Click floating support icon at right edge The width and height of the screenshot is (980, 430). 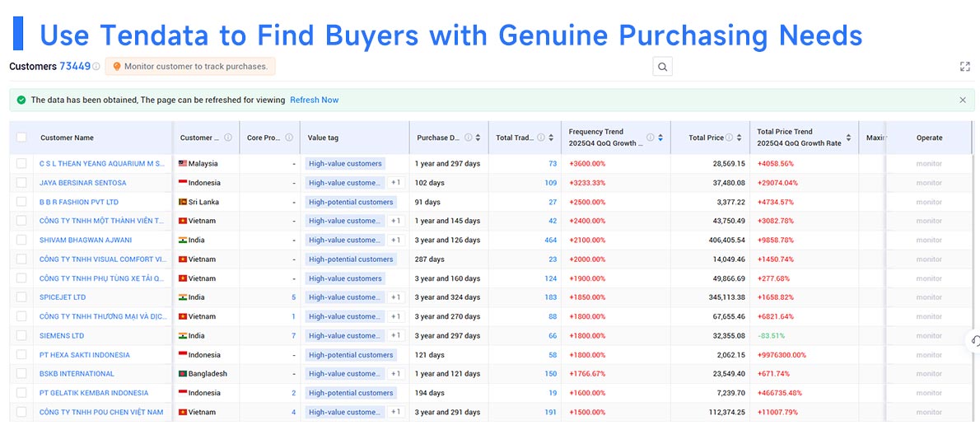click(974, 341)
